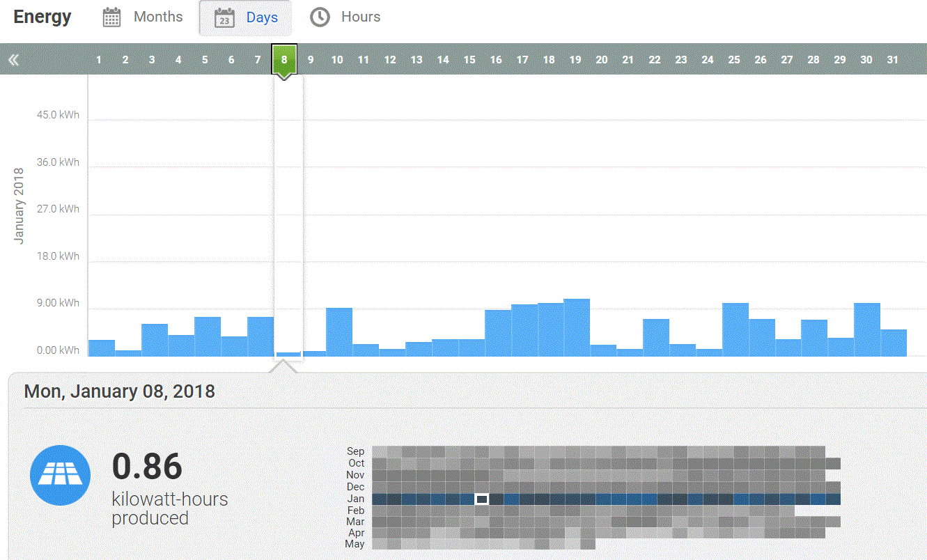Screen dimensions: 927x560
Task: Select day 19 in the date strip
Action: click(575, 60)
